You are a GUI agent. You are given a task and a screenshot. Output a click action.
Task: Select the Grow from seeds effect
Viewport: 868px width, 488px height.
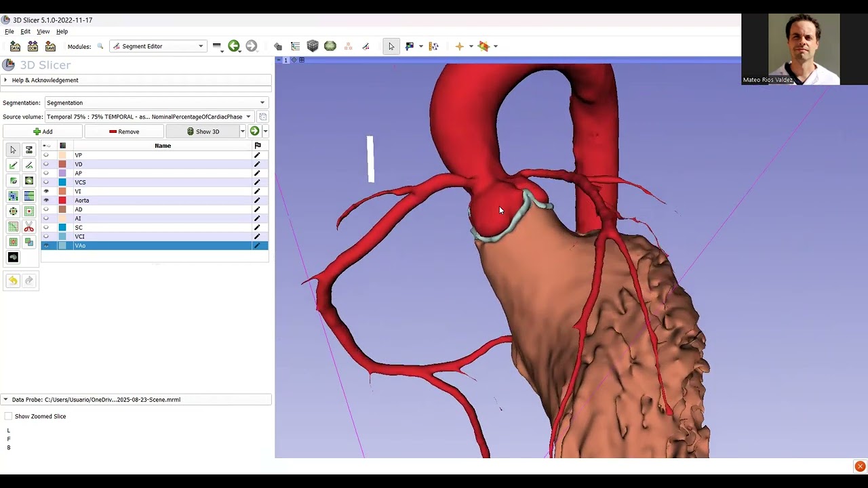[13, 196]
